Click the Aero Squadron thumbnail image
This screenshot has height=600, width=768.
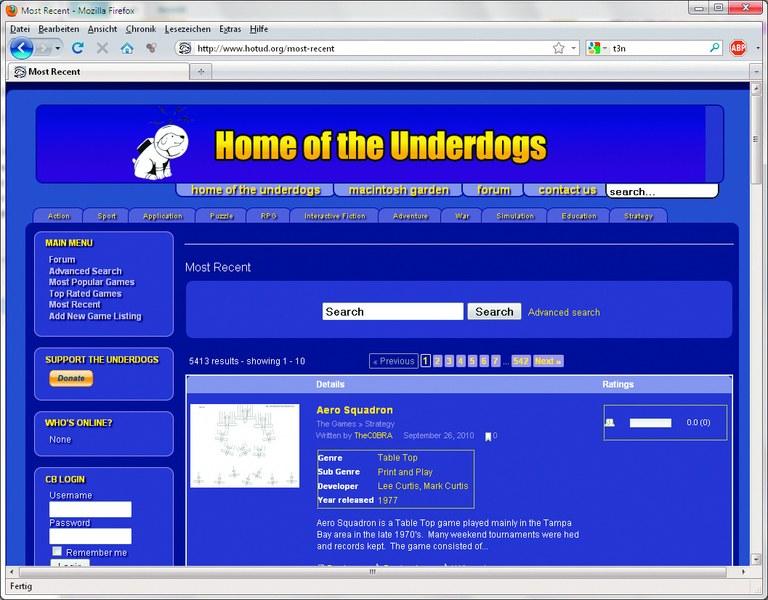(x=245, y=445)
